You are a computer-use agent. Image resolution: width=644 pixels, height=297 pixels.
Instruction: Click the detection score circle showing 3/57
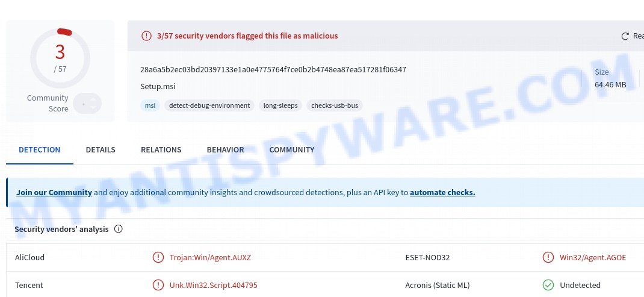(60, 58)
